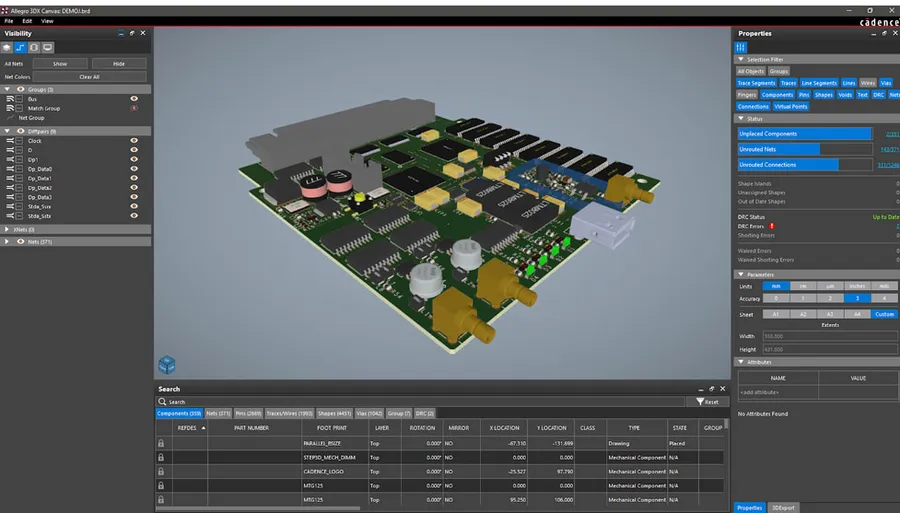This screenshot has height=513, width=900.
Task: Toggle the Nets (371) section eye icon
Action: pyautogui.click(x=21, y=242)
